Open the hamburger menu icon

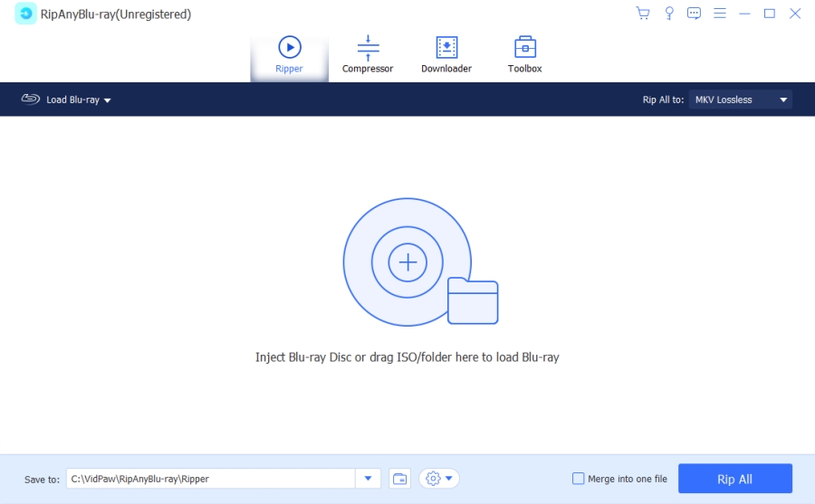(x=720, y=14)
